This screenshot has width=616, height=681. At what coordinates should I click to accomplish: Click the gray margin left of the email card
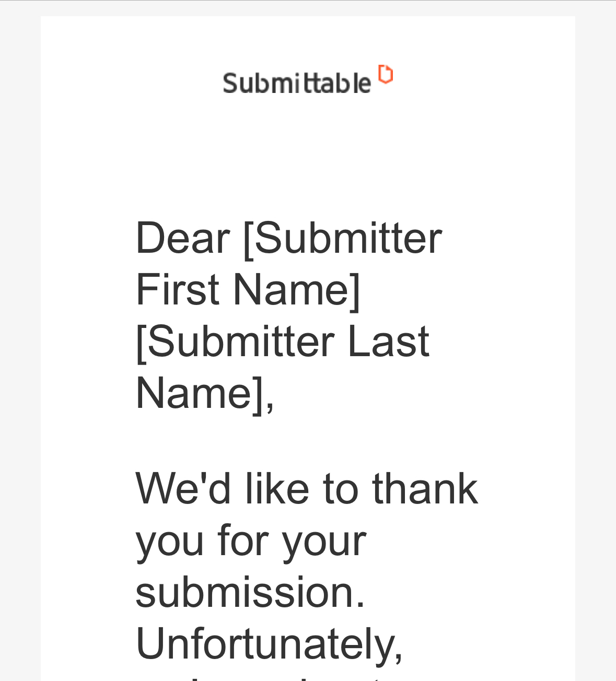20,339
